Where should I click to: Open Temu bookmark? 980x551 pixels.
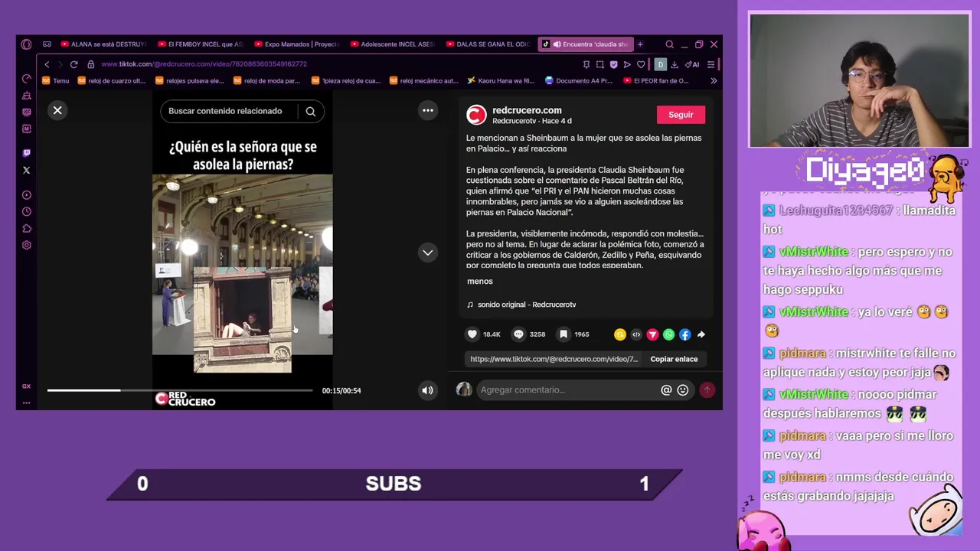click(55, 80)
